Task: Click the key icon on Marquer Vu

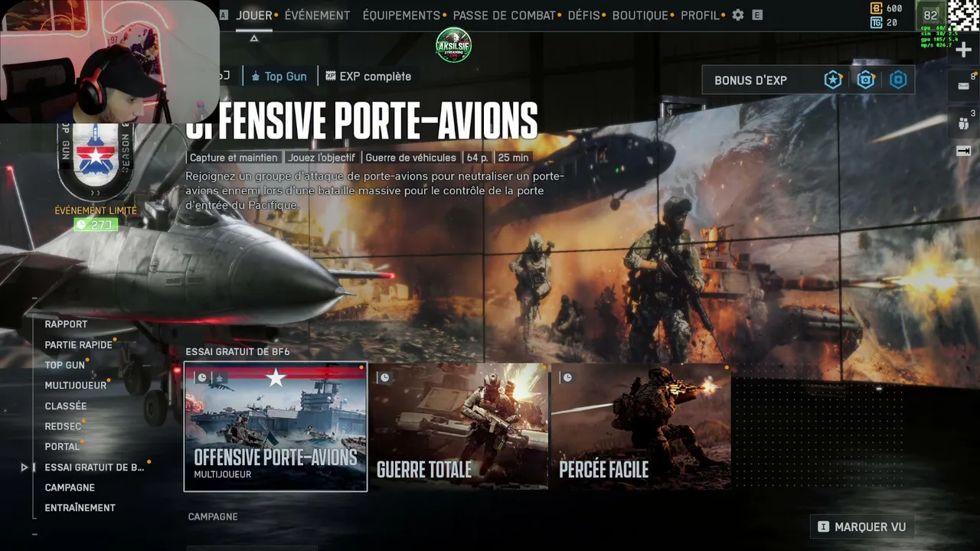Action: 824,527
